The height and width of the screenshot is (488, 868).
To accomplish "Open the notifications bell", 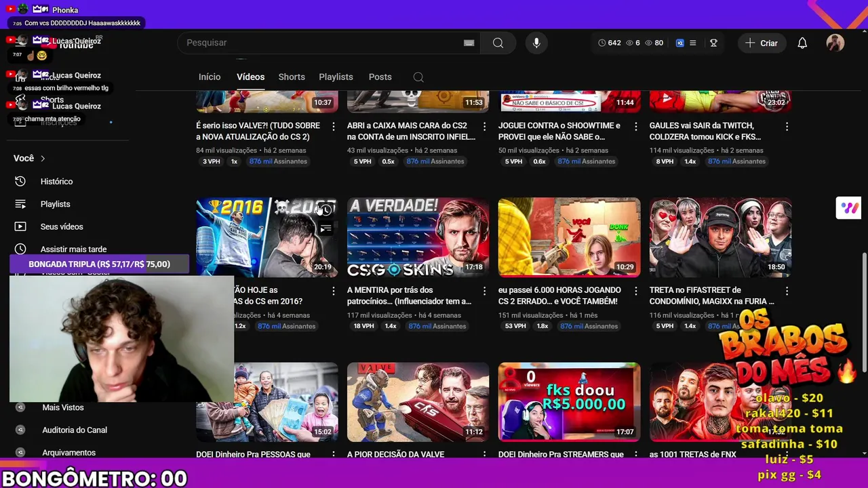I will pos(802,43).
